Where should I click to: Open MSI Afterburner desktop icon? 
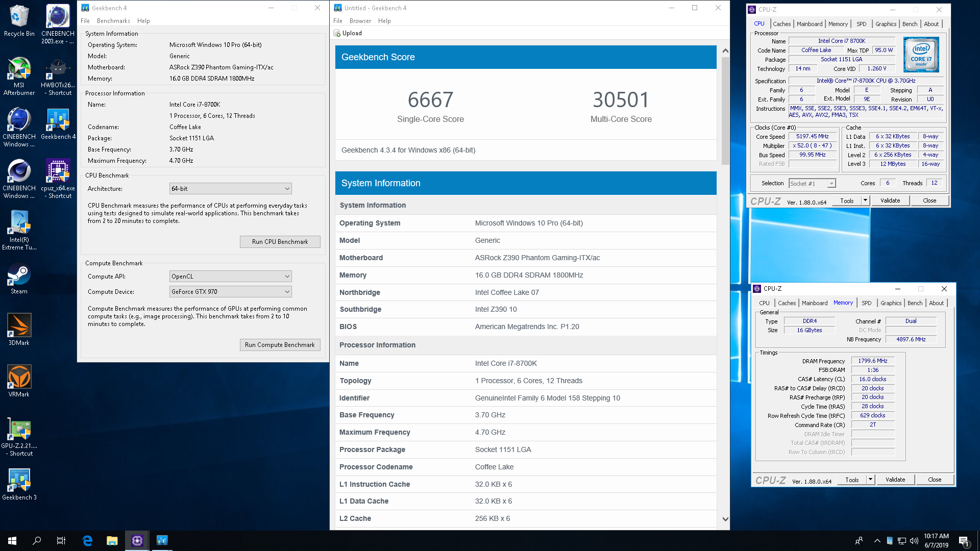point(19,76)
